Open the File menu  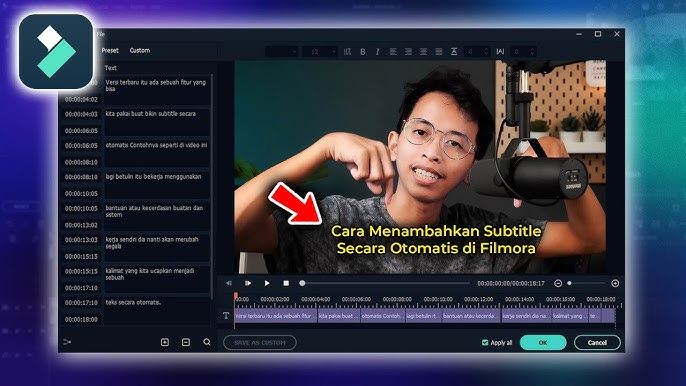pyautogui.click(x=101, y=34)
